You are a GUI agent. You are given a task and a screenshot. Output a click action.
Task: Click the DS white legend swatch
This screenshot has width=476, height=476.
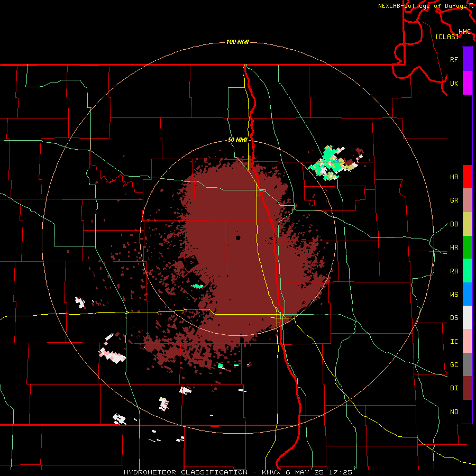pos(467,317)
